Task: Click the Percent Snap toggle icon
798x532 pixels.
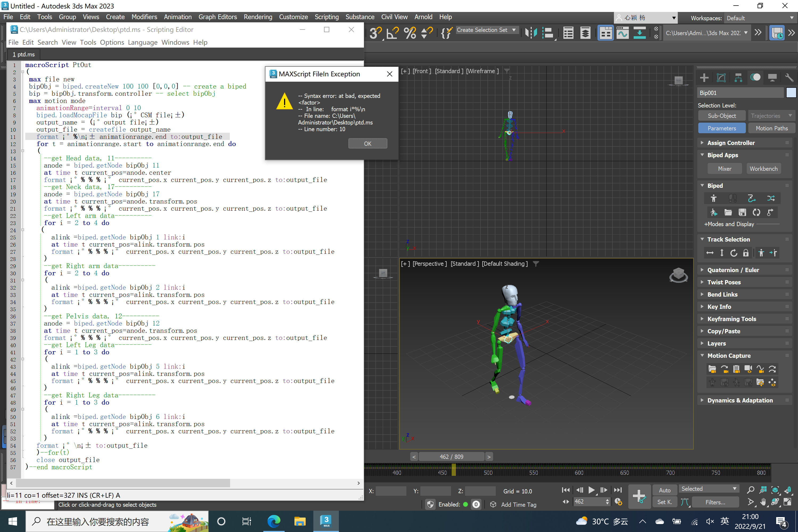Action: (410, 33)
